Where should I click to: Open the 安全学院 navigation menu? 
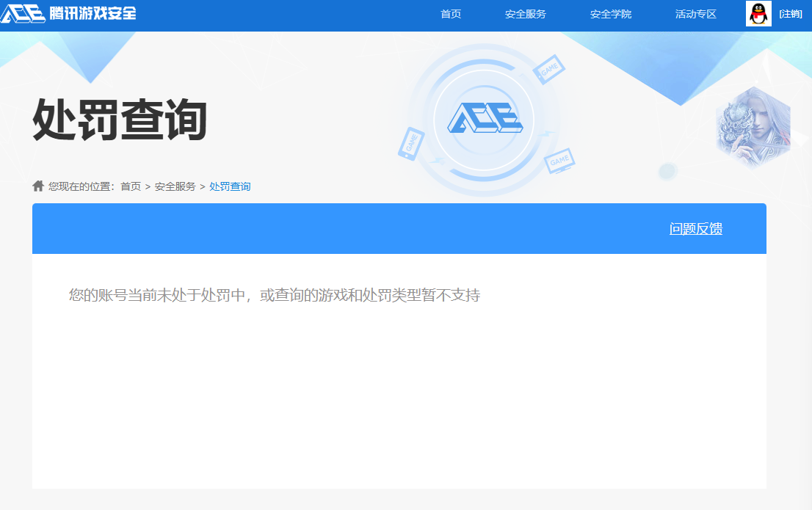pyautogui.click(x=610, y=14)
